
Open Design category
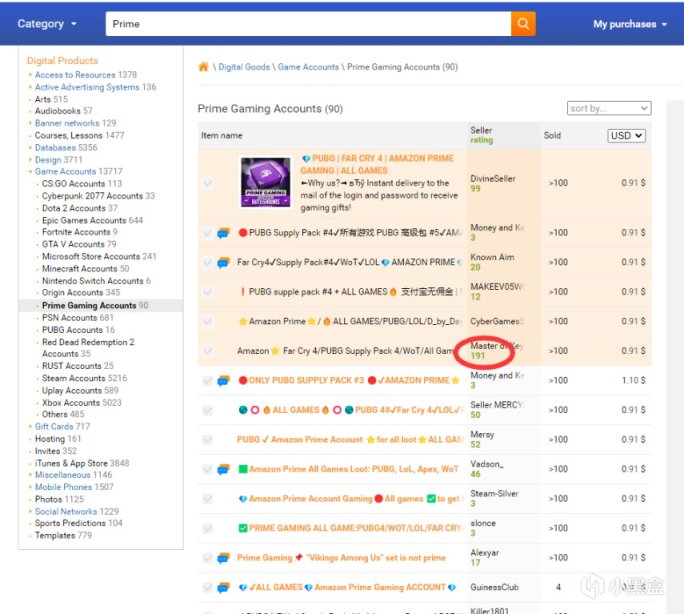48,160
